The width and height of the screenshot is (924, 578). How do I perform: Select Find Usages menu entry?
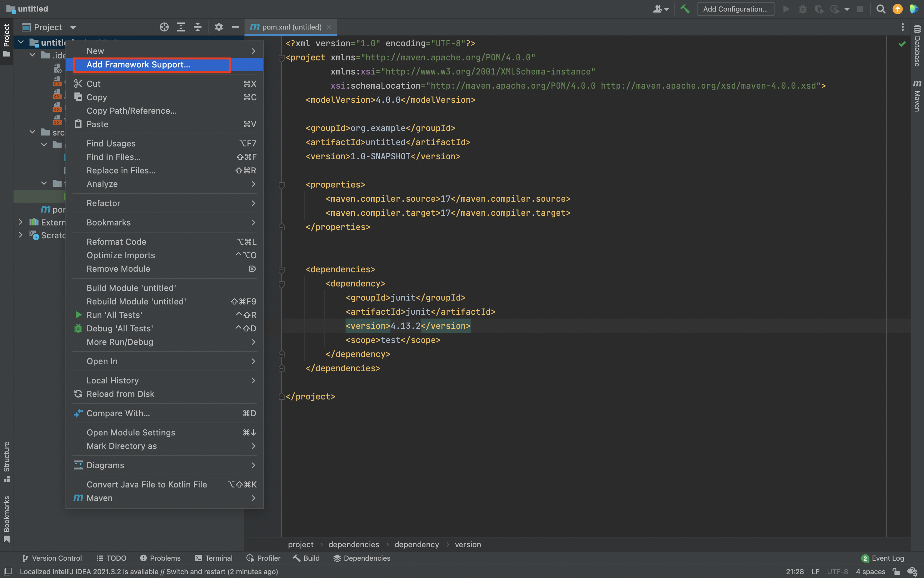(x=165, y=143)
